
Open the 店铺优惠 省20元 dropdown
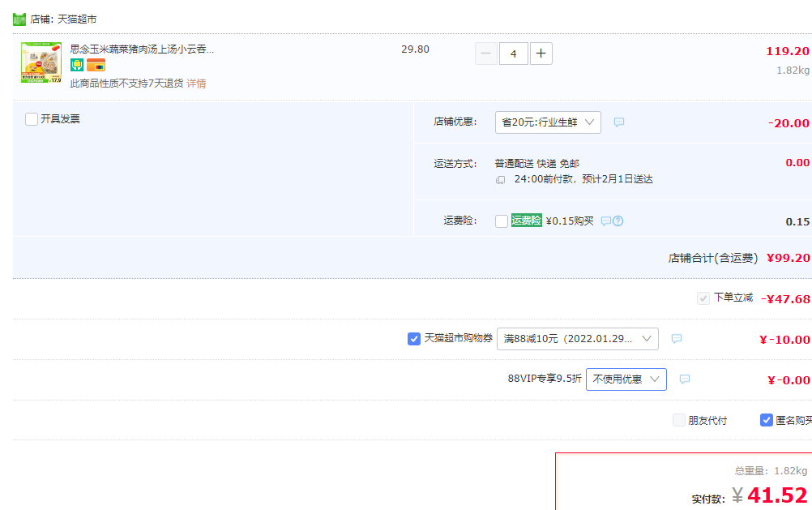pyautogui.click(x=548, y=122)
